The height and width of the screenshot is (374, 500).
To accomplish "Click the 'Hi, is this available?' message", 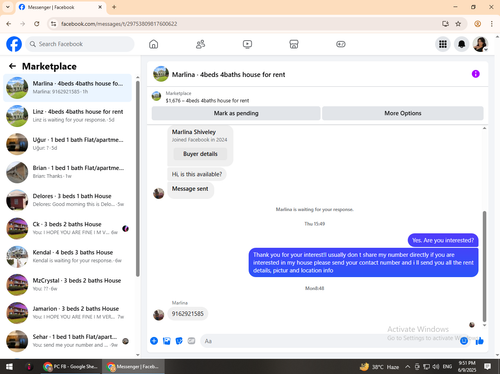I will tap(197, 174).
